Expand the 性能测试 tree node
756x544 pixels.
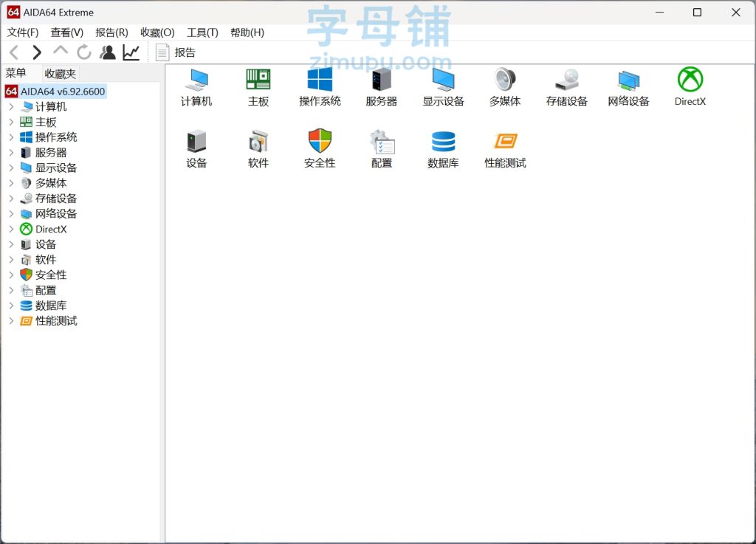[11, 321]
